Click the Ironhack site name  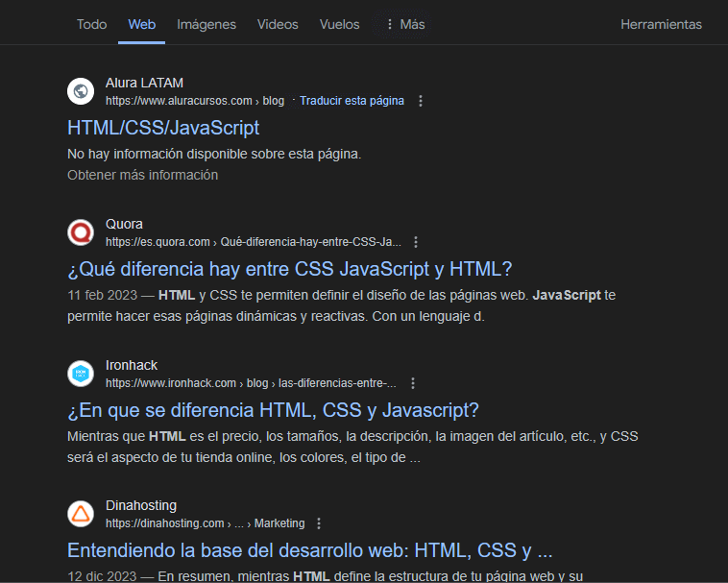132,365
